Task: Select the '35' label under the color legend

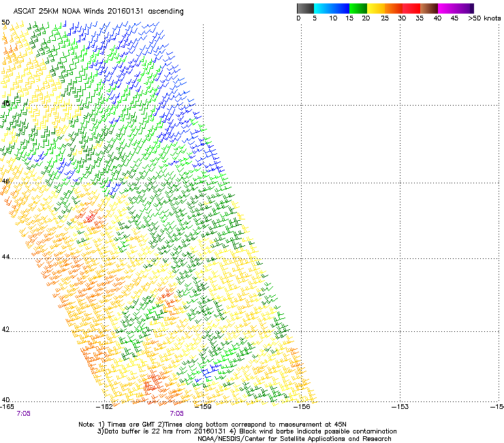Action: (420, 18)
